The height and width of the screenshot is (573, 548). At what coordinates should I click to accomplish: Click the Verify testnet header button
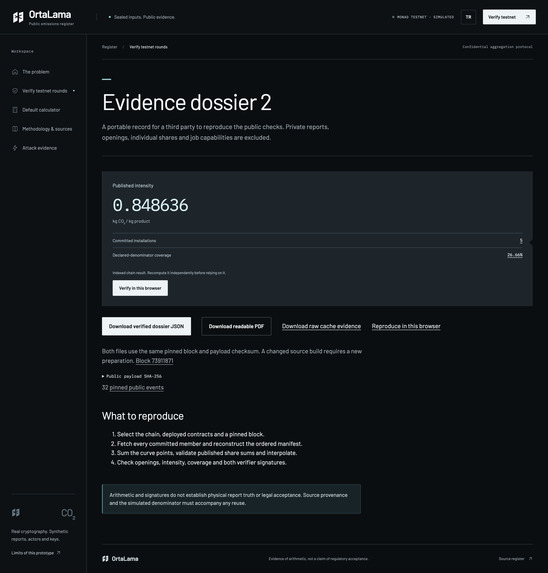click(509, 17)
